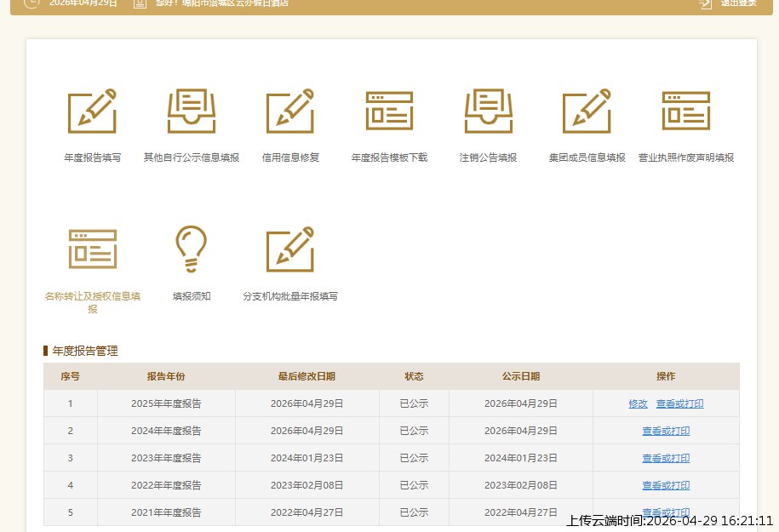Click the 集团成员信息填报 pencil icon

click(587, 112)
